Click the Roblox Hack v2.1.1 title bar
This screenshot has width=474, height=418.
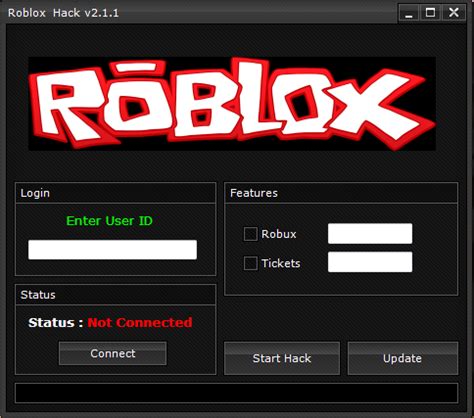pos(200,13)
